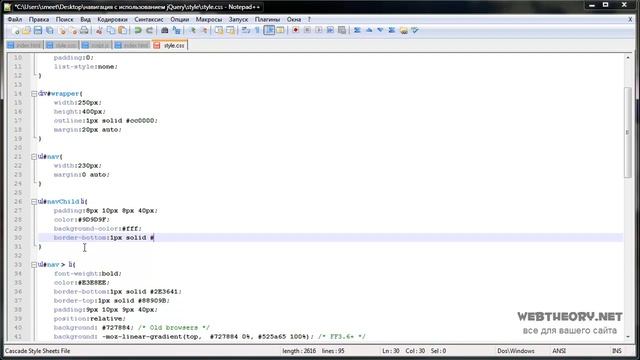640x360 pixels.
Task: Open the Файл menu
Action: [15, 19]
